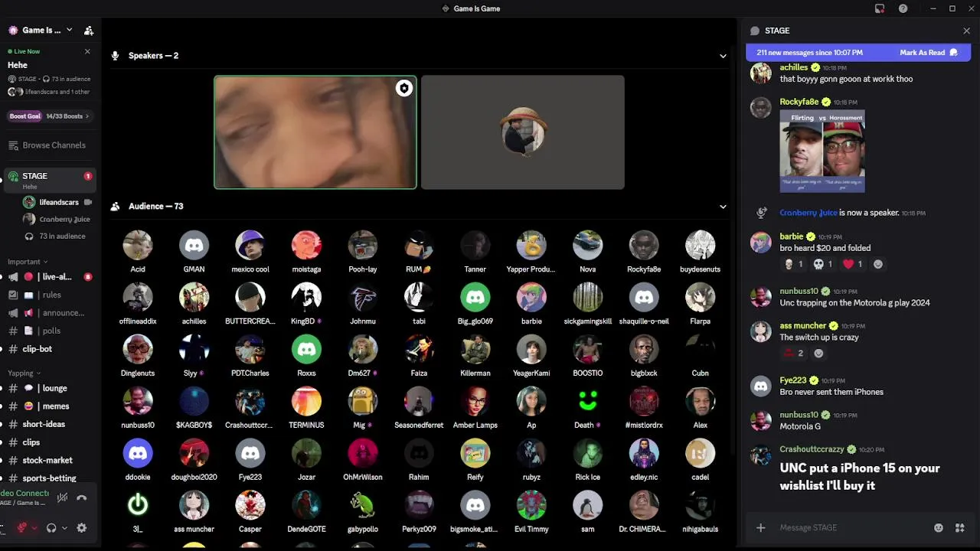Open the announce... channel

tap(49, 313)
